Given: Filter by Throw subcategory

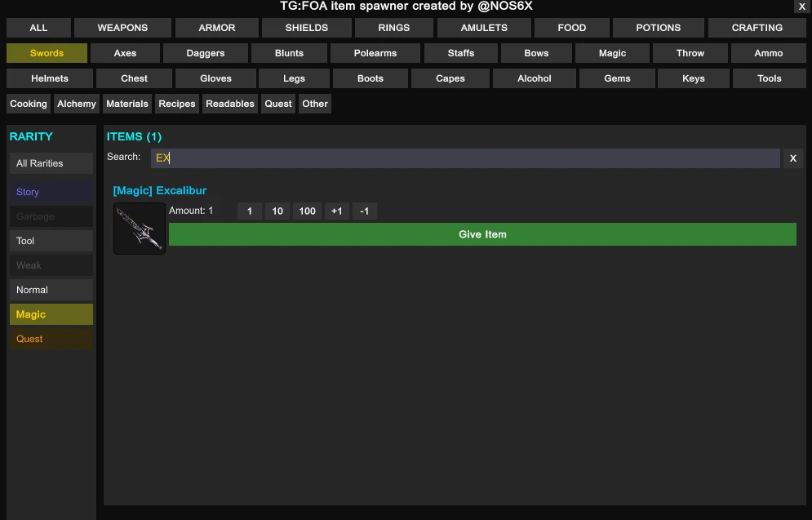Looking at the screenshot, I should tap(690, 53).
